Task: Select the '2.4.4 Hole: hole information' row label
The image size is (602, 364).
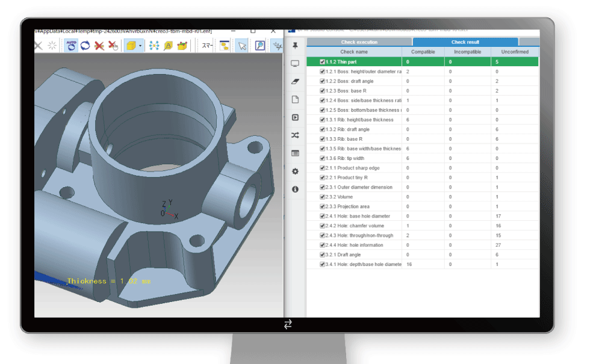Action: tap(355, 245)
